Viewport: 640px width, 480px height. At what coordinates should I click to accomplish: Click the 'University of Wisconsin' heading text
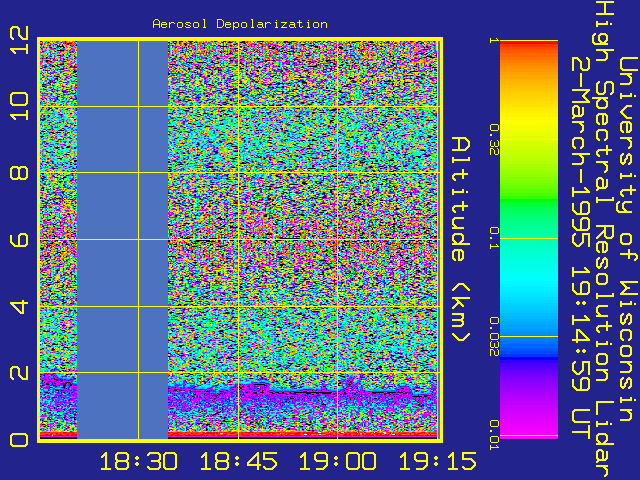628,240
